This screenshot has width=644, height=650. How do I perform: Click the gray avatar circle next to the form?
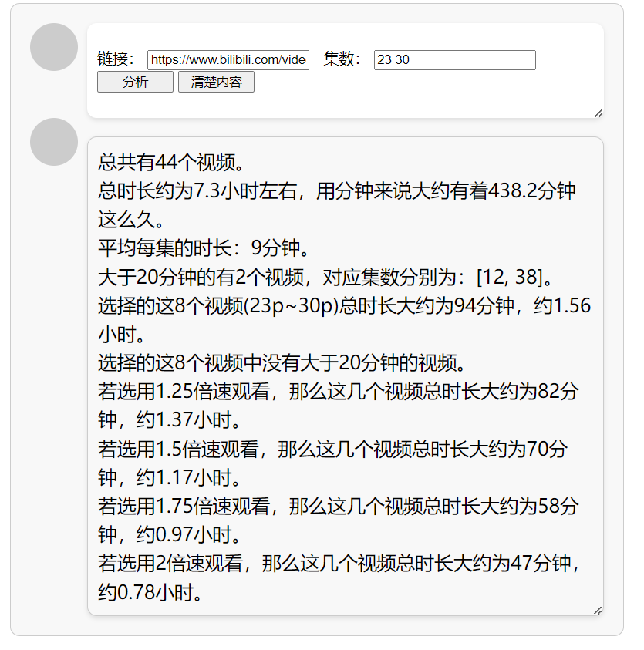coord(53,46)
